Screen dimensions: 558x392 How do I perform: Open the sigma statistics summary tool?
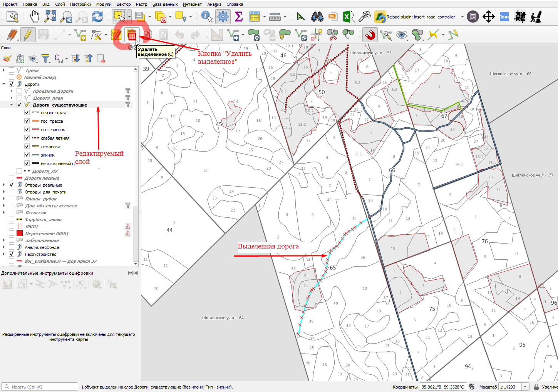click(x=239, y=17)
